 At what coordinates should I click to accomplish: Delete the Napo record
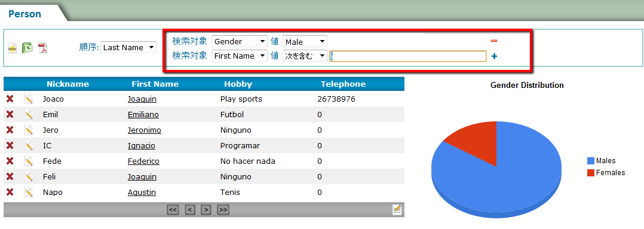coord(10,192)
